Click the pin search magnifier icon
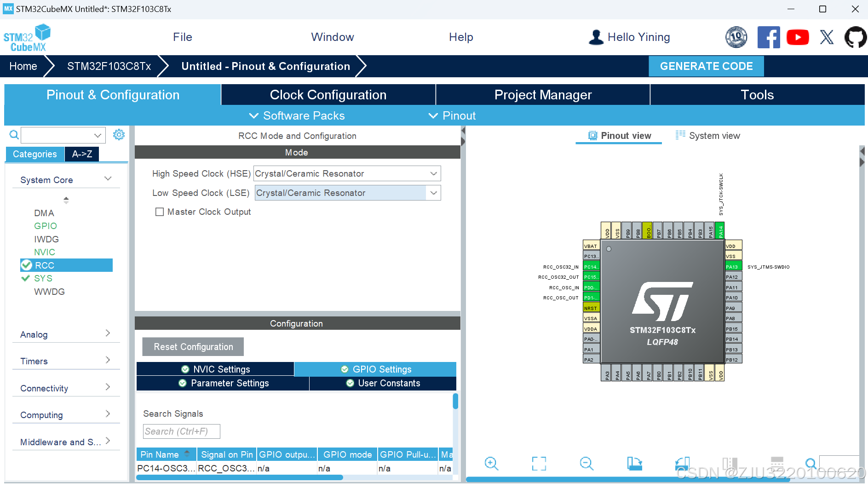The width and height of the screenshot is (868, 488). [x=811, y=463]
